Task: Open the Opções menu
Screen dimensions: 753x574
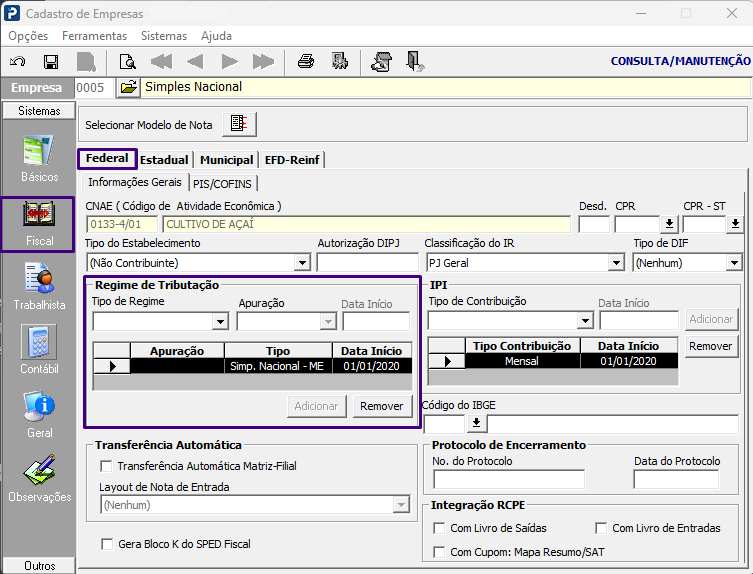Action: [x=28, y=36]
